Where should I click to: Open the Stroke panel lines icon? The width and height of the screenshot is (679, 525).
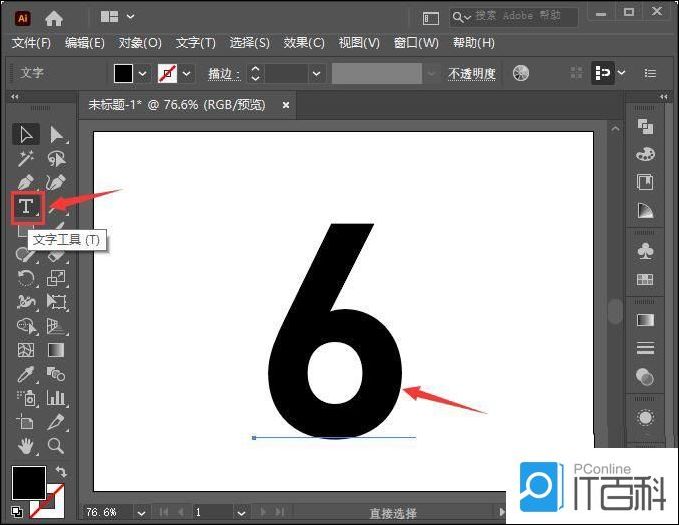[x=645, y=348]
